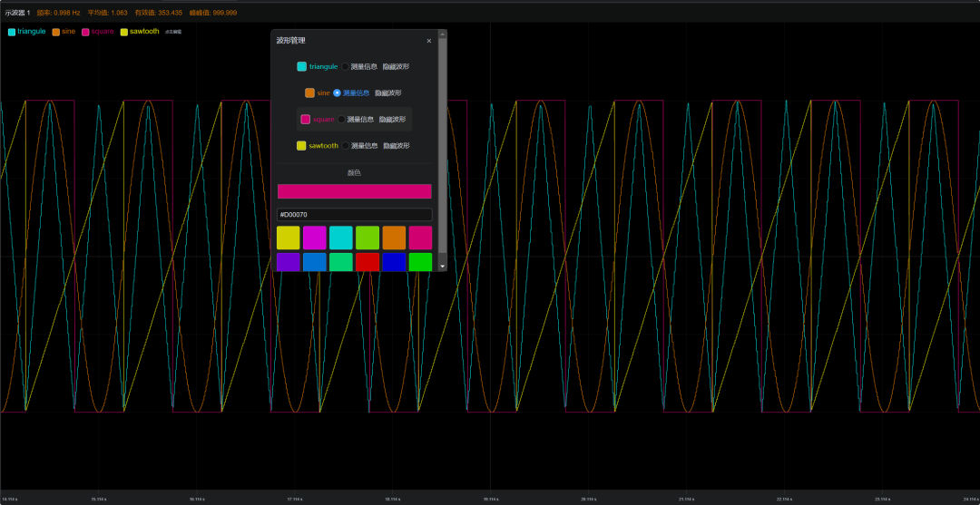
Task: Click the 示波器 1 title
Action: point(17,13)
